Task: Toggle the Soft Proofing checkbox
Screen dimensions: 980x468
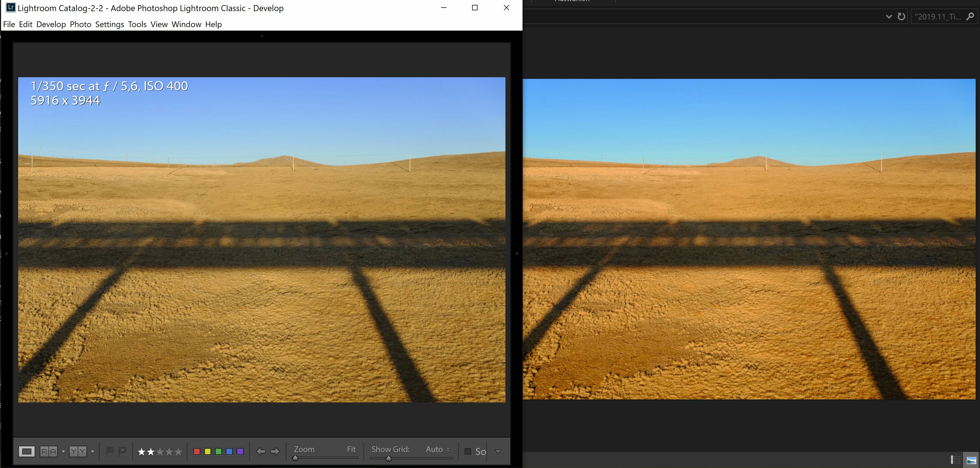Action: pos(468,451)
